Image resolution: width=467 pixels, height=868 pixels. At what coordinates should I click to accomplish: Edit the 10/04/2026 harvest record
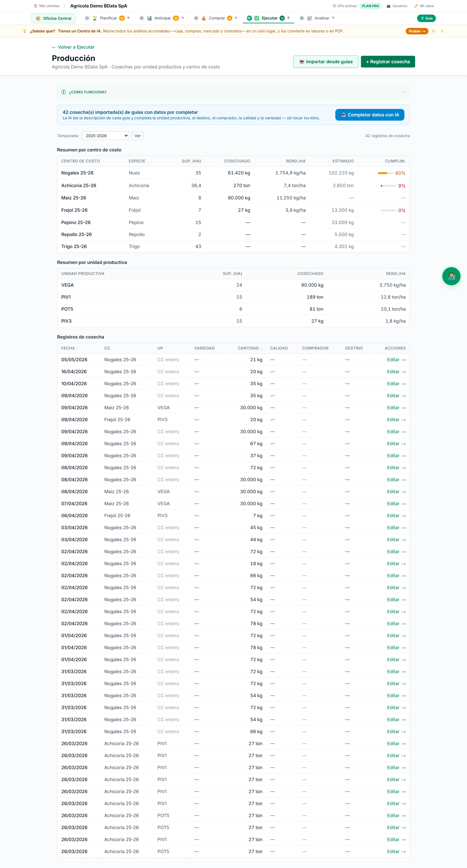pos(396,384)
